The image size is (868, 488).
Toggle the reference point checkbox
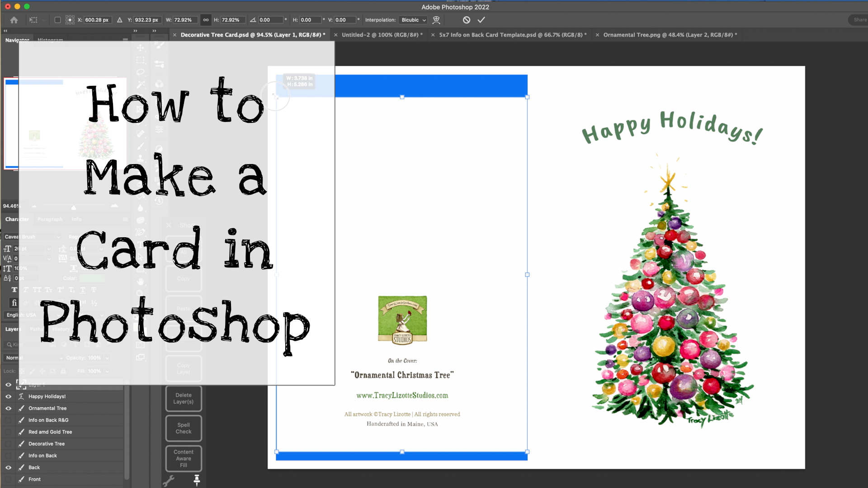[57, 20]
